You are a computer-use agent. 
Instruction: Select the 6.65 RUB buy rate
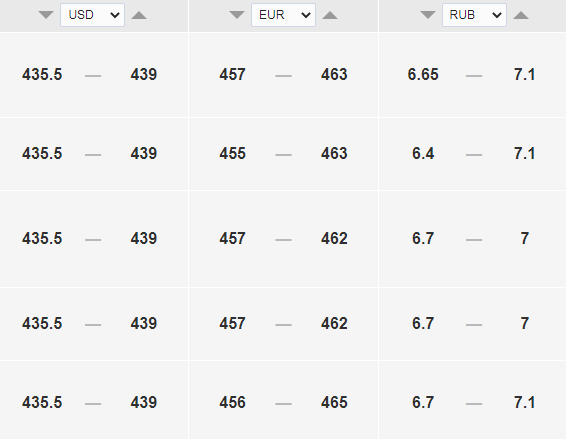pyautogui.click(x=423, y=74)
